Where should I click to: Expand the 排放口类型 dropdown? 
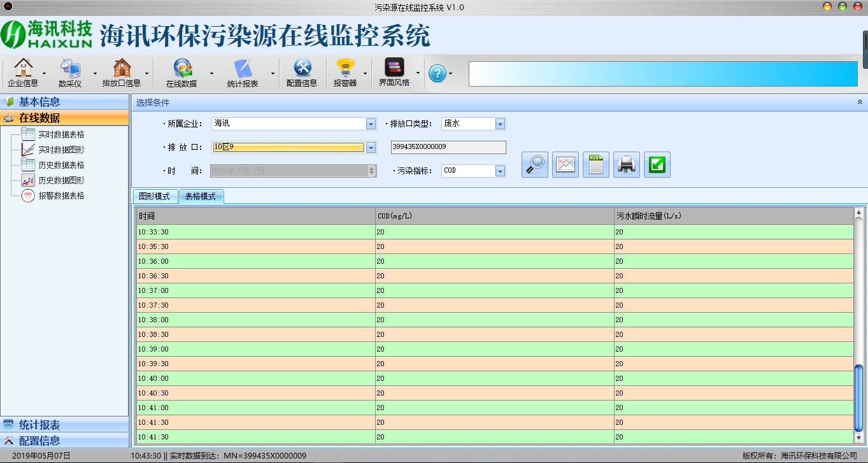point(500,124)
